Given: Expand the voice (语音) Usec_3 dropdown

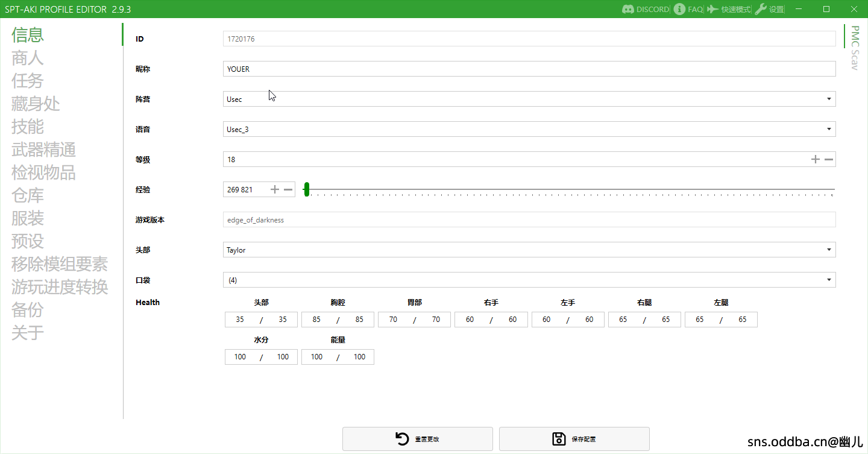Looking at the screenshot, I should click(x=529, y=129).
